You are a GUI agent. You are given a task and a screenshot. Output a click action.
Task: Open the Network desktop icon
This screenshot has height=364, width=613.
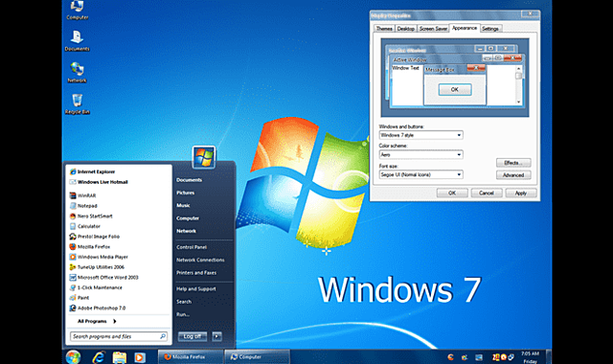[x=77, y=73]
